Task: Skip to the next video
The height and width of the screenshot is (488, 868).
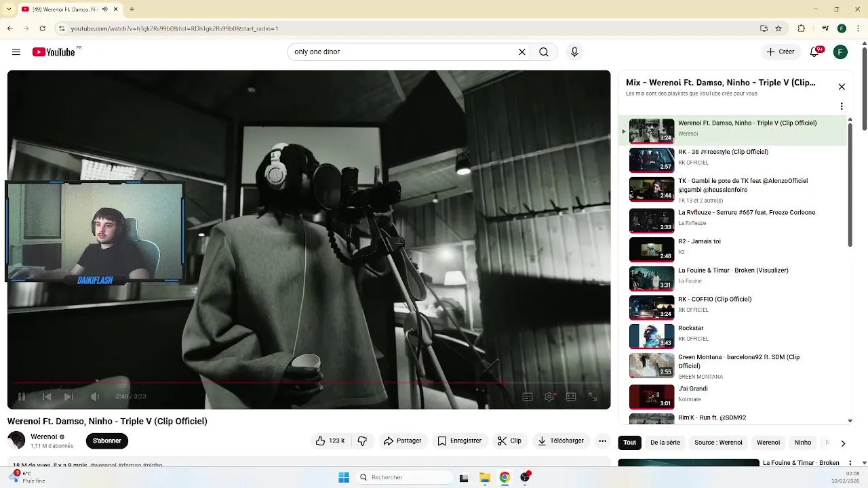Action: click(x=68, y=396)
